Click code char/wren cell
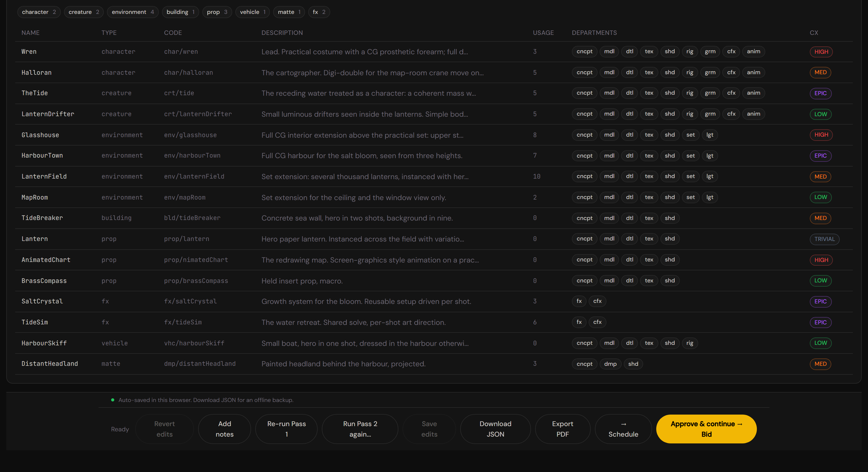 (181, 52)
